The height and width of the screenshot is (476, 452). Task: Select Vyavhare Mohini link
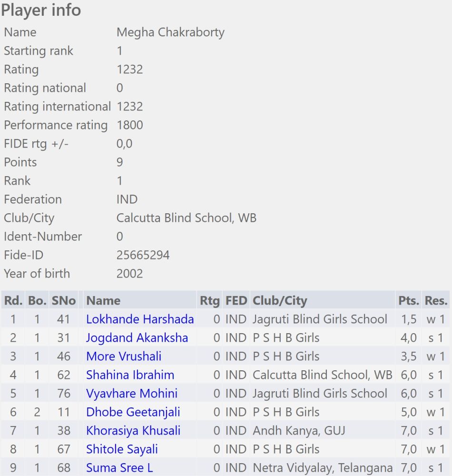(x=132, y=393)
